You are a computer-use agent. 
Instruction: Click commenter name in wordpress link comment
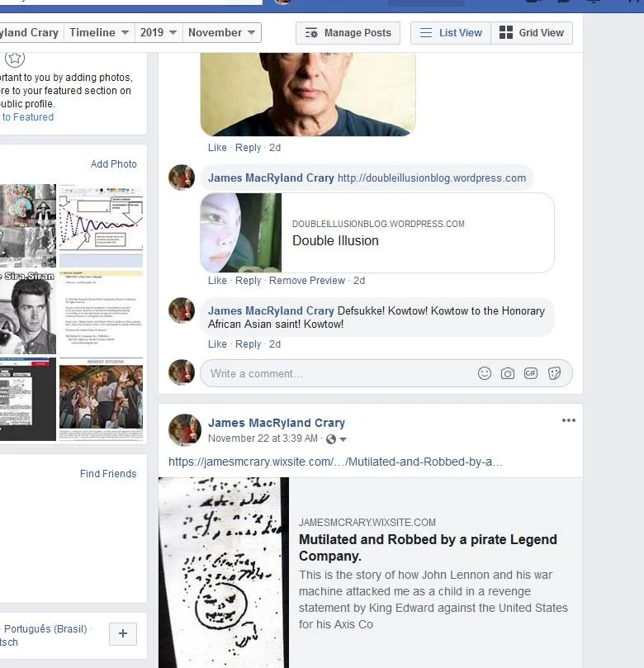pyautogui.click(x=271, y=178)
